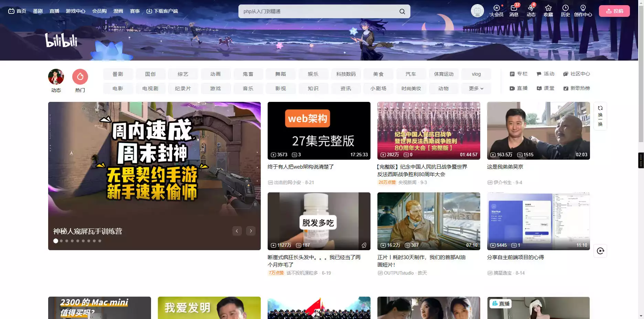Open uploader 央视新闻 link
This screenshot has width=644, height=319.
(407, 182)
